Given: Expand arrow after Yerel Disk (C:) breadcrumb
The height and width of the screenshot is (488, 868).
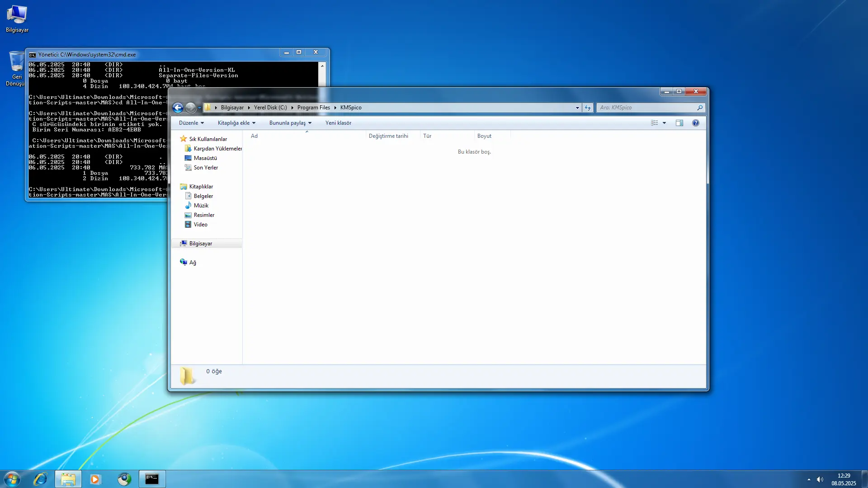Looking at the screenshot, I should (x=292, y=108).
